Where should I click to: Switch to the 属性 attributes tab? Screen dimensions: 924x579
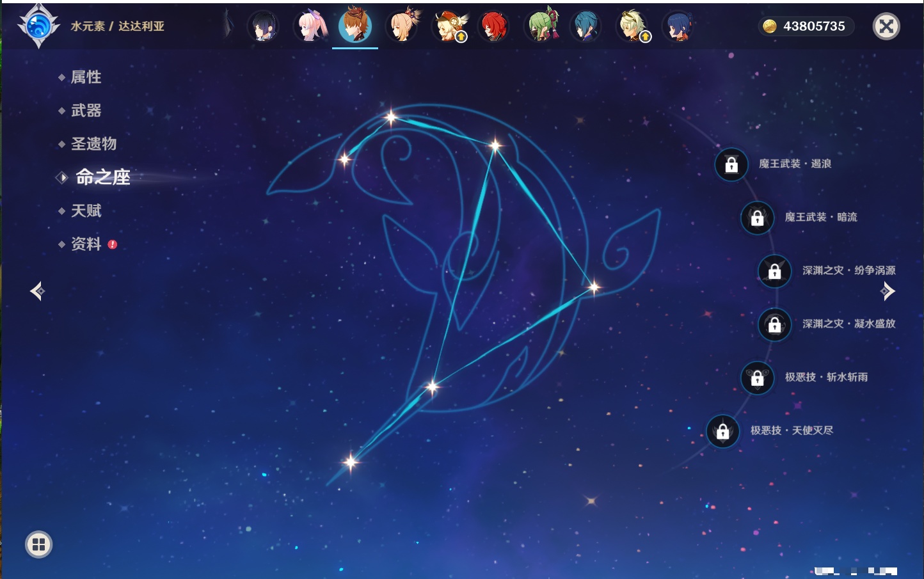(86, 77)
